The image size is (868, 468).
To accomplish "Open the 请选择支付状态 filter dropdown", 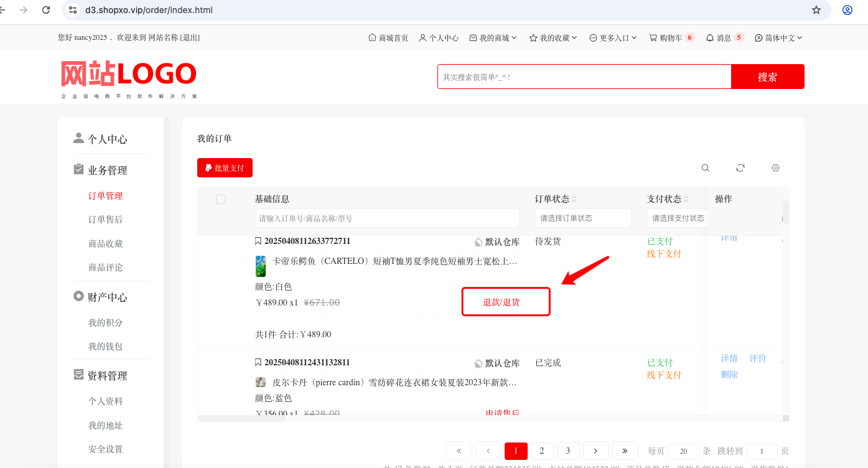I will 676,218.
